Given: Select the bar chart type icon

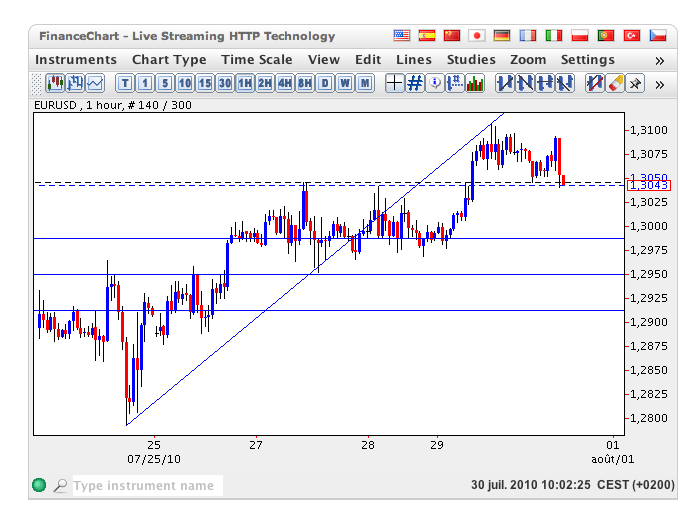Looking at the screenshot, I should click(75, 83).
